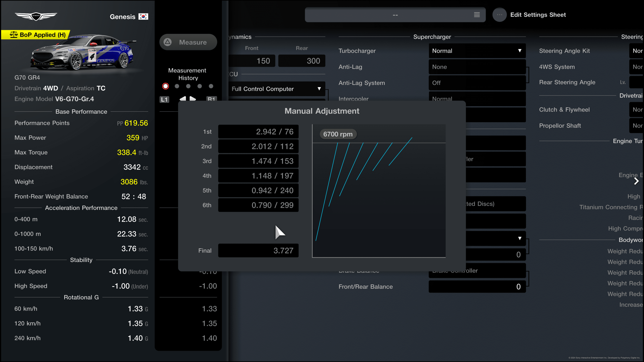Select fourth measurement history dot
The image size is (644, 362).
[200, 86]
